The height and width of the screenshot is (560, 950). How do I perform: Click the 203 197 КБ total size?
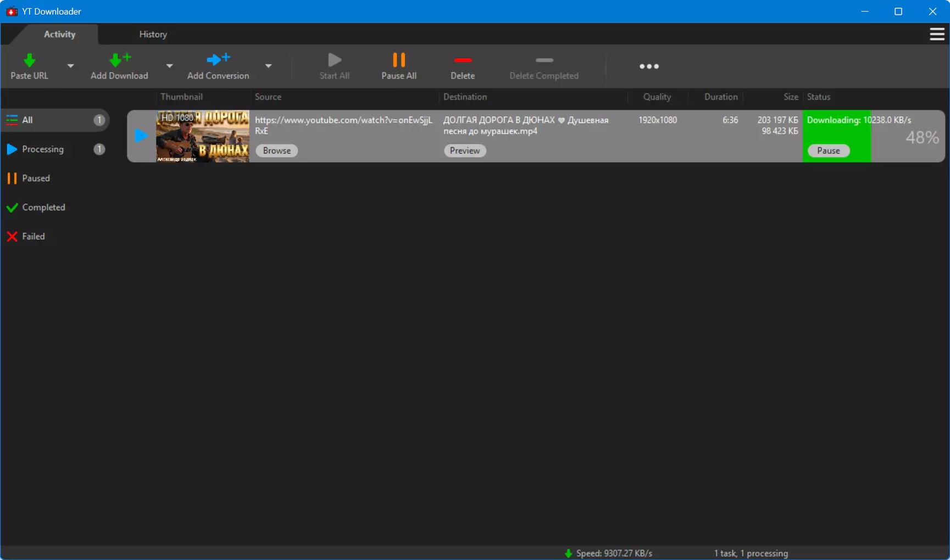tap(777, 120)
